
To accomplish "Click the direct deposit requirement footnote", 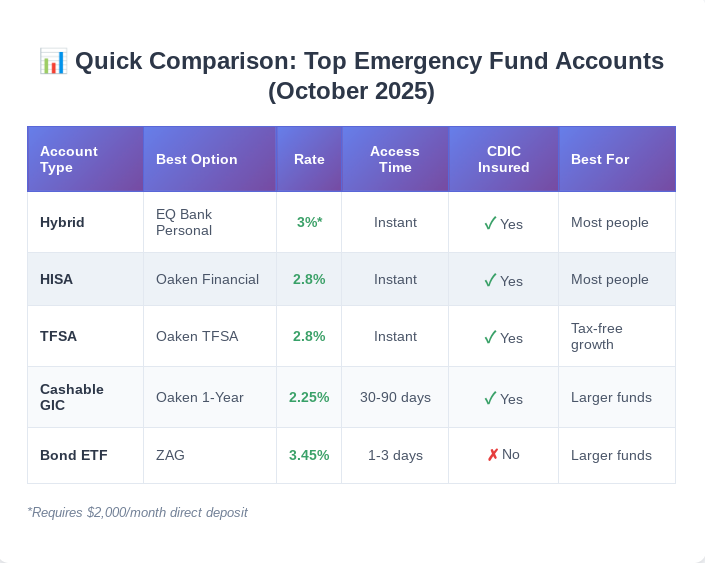I will point(137,512).
